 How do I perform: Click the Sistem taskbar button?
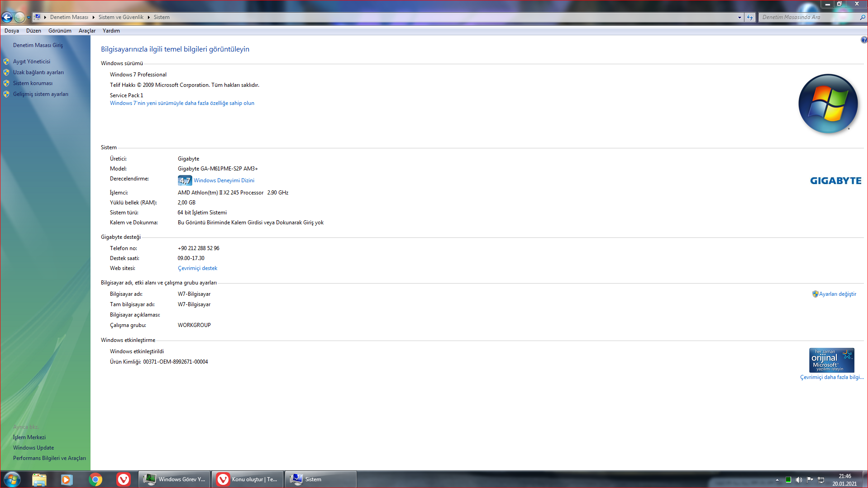[321, 479]
